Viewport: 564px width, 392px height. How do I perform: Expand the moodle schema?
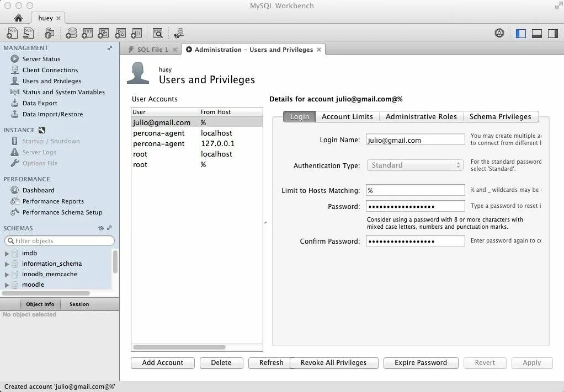[7, 285]
